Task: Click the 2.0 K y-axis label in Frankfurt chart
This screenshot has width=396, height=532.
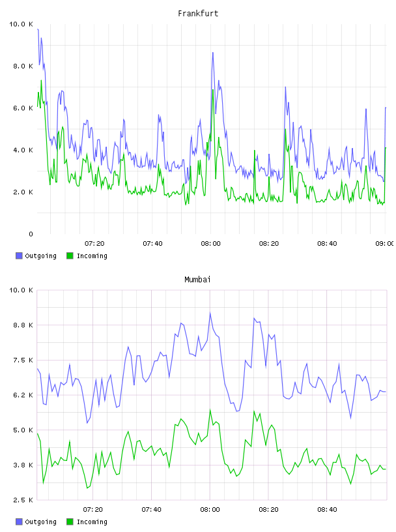Action: pos(23,192)
